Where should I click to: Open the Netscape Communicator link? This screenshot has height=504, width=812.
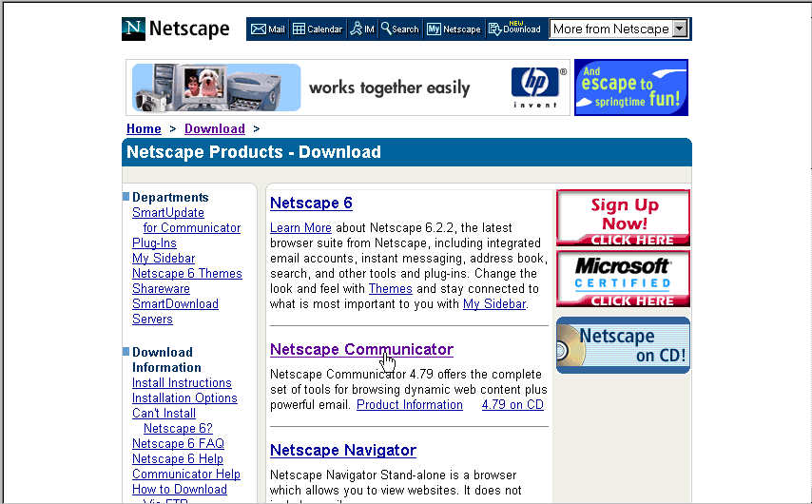tap(361, 349)
